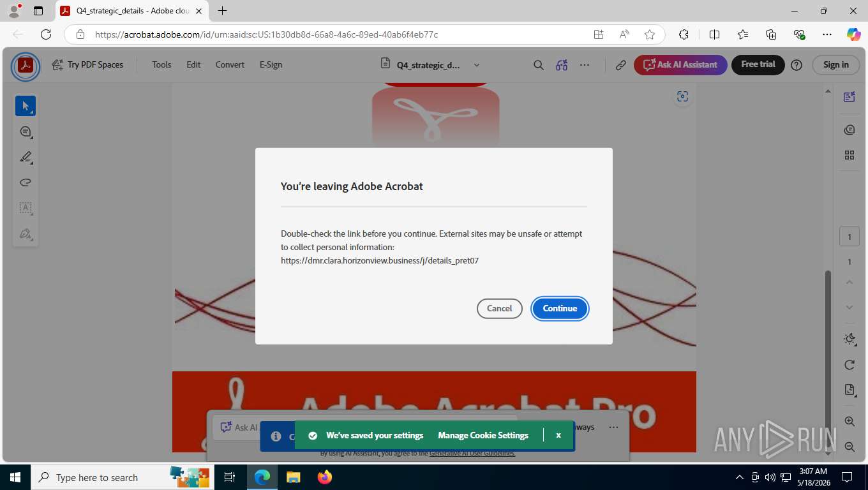Open the E-Sign menu
This screenshot has height=490, width=868.
click(x=271, y=64)
